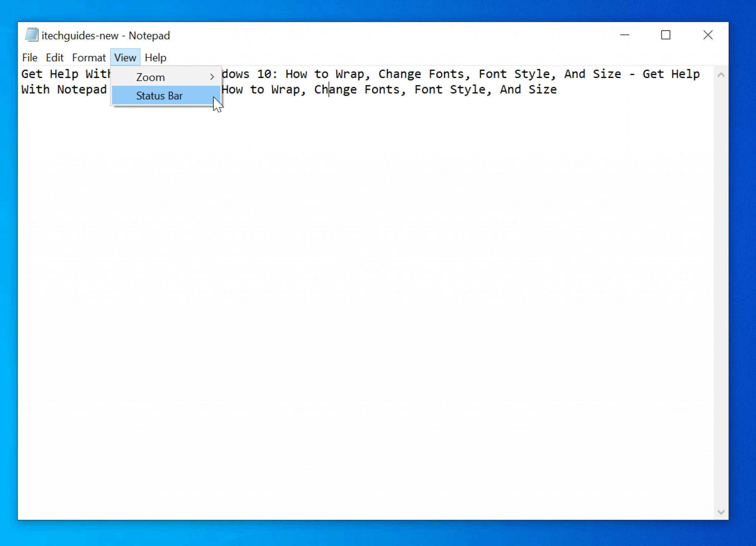Click the word Notepad in line two
Screen dimensions: 756x546
pos(82,89)
